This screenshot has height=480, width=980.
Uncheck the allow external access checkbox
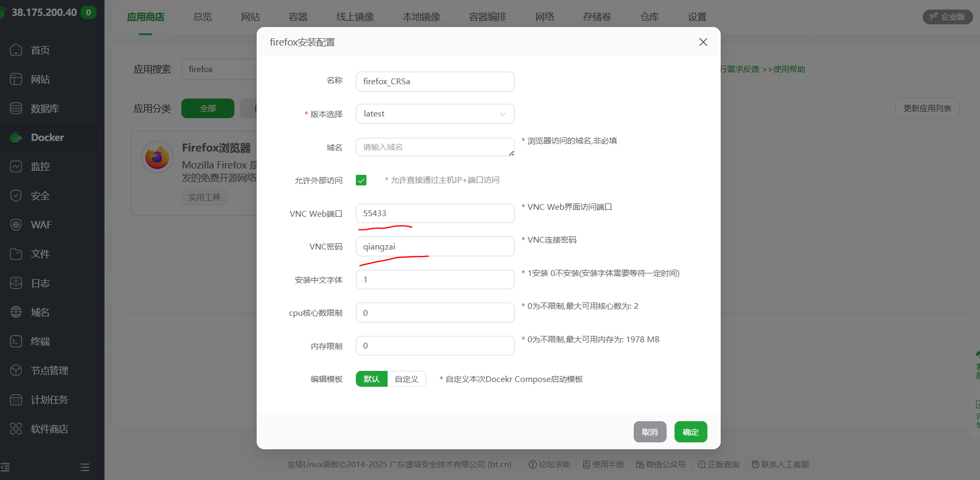361,180
